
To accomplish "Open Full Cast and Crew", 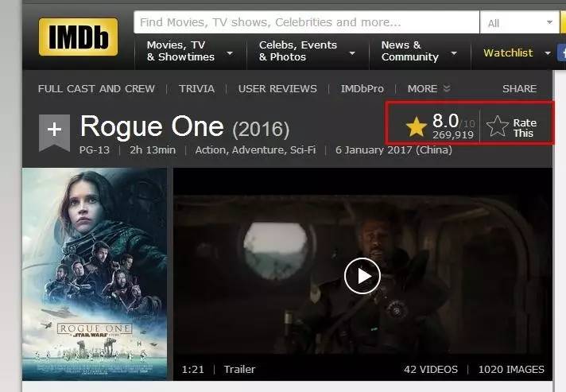I will point(96,88).
